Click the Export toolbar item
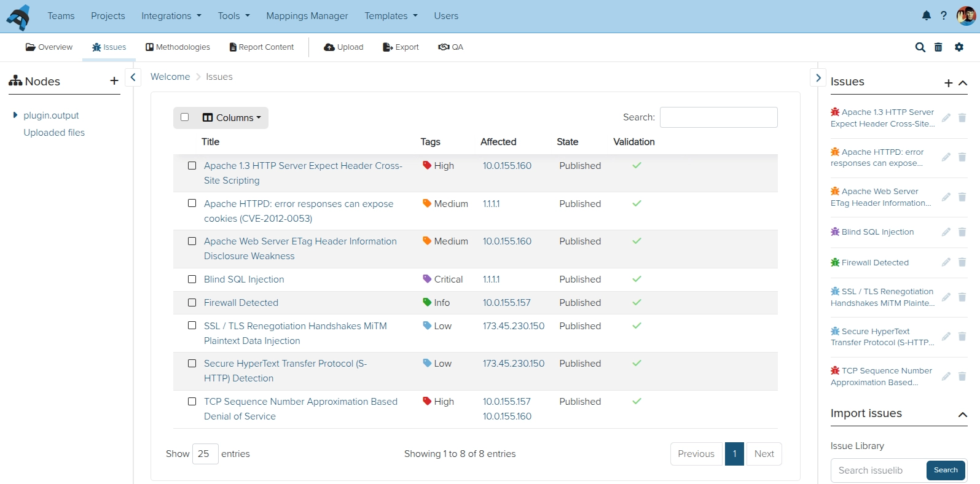980x484 pixels. click(401, 47)
